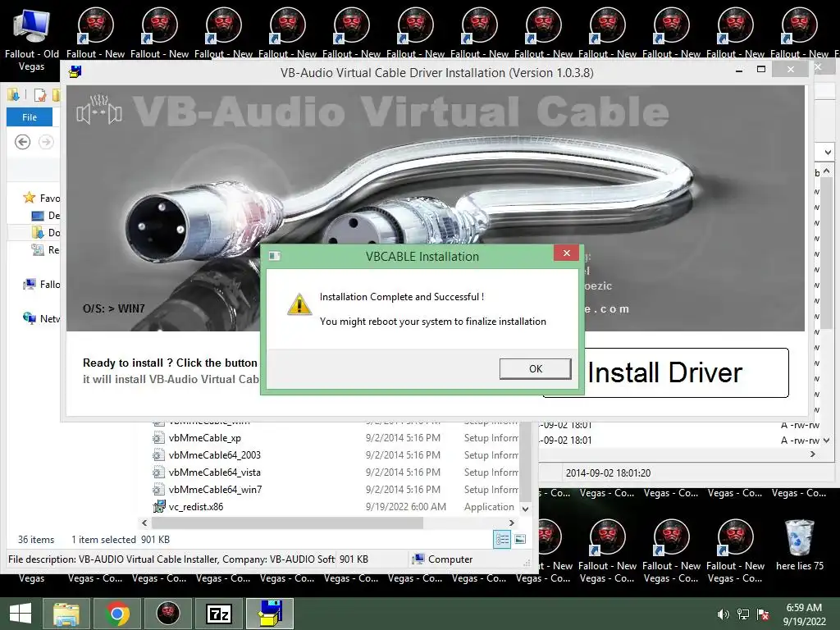Close the VB-Audio installer window
Image resolution: width=840 pixels, height=630 pixels.
click(790, 70)
